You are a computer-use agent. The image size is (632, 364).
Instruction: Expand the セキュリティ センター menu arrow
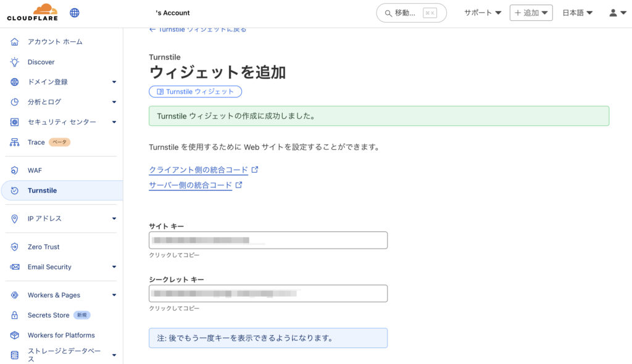click(114, 122)
